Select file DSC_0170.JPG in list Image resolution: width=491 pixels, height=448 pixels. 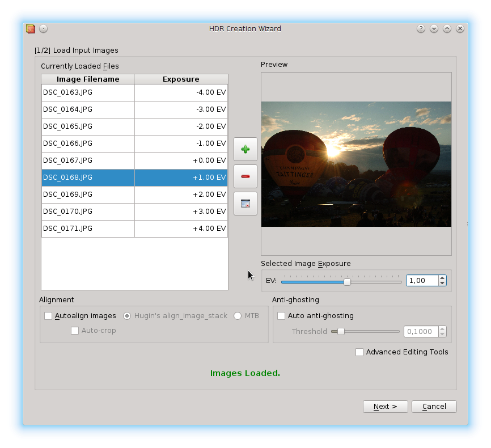[88, 212]
